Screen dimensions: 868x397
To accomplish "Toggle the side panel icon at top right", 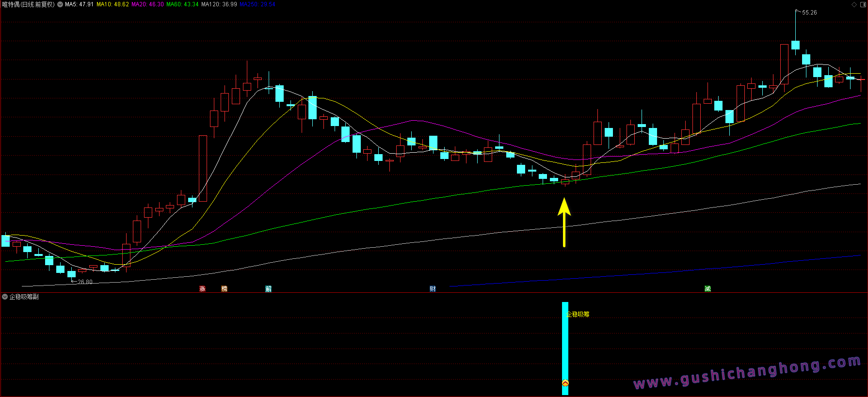I will (x=862, y=4).
